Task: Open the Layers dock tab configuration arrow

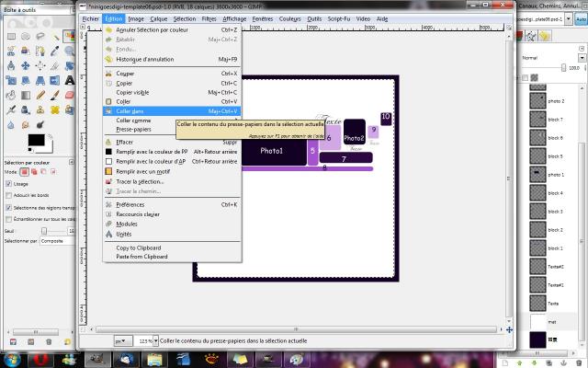Action: (x=582, y=49)
